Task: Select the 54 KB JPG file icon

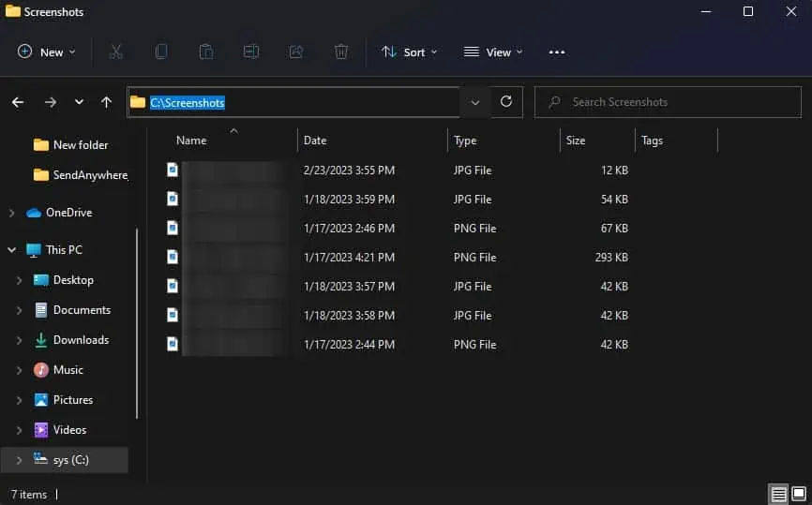Action: (173, 199)
